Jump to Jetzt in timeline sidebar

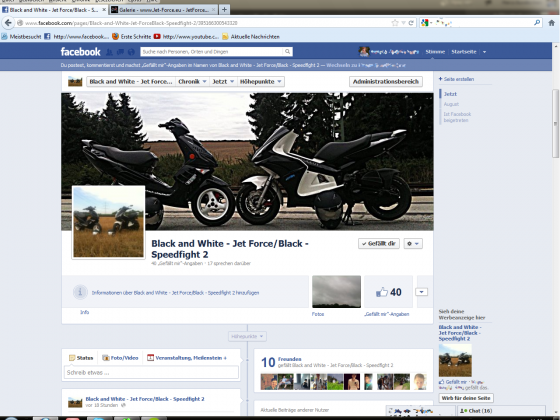pos(450,94)
